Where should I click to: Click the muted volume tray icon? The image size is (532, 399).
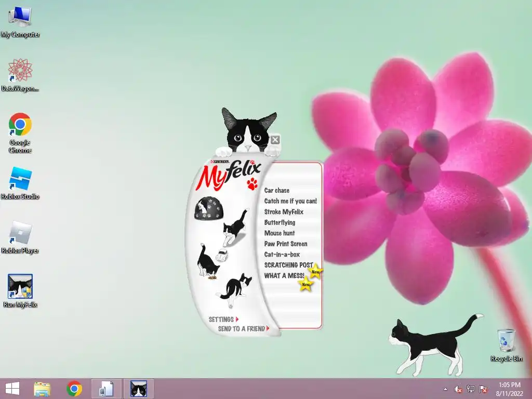458,389
